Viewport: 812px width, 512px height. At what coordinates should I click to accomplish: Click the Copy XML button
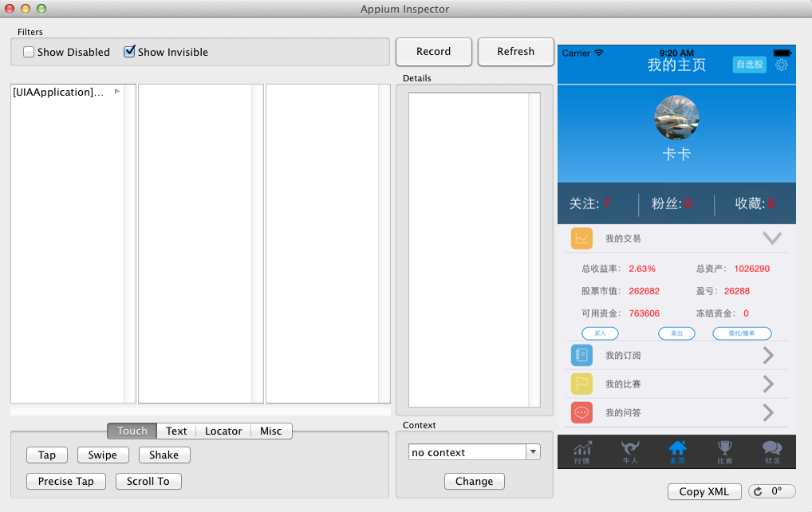coord(706,491)
